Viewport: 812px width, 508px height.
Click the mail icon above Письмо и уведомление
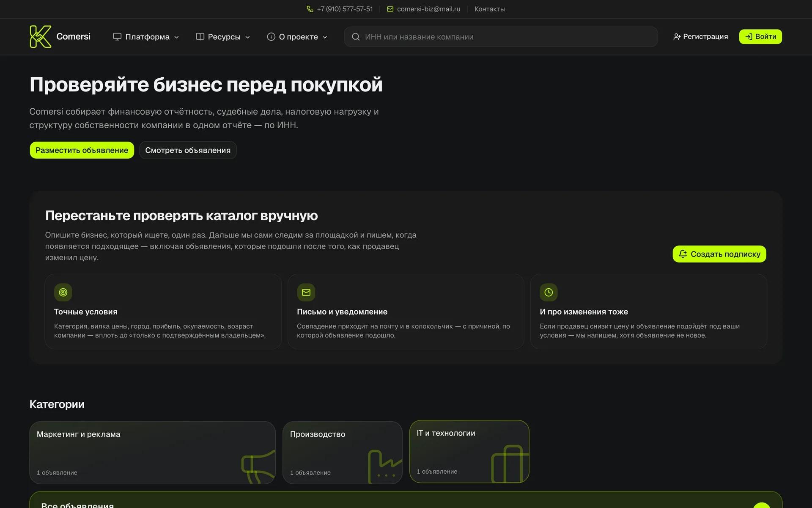[306, 292]
